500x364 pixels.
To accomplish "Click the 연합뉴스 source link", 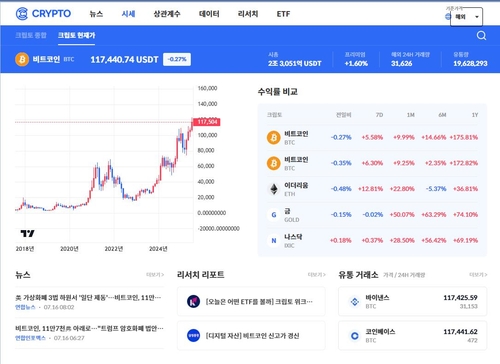I will 25,307.
